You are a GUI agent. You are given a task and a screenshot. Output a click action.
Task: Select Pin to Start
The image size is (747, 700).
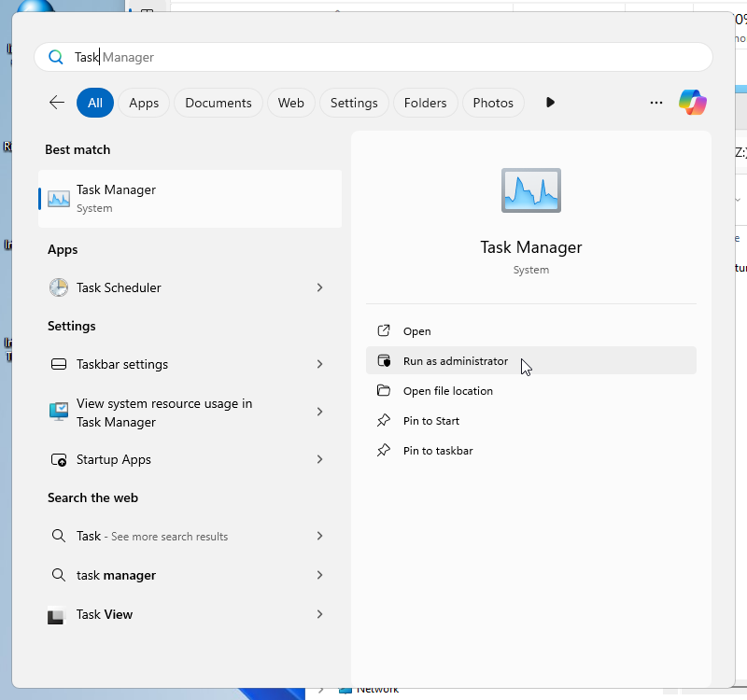[531, 421]
